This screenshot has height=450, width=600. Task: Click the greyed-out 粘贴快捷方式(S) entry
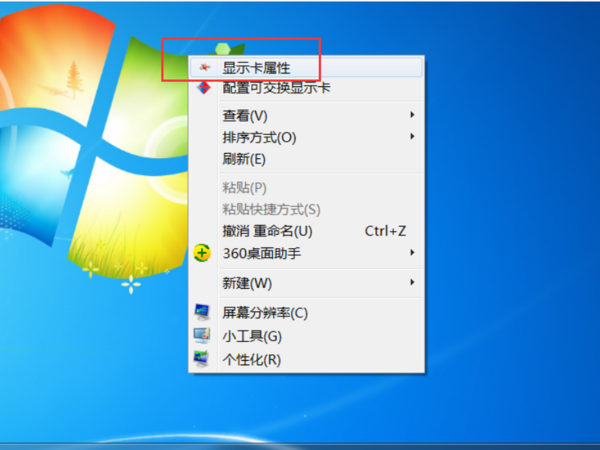tap(270, 209)
